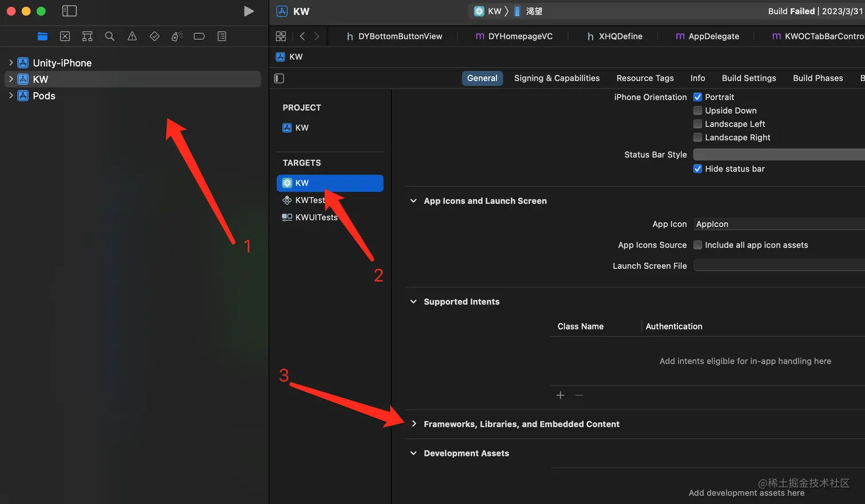
Task: Open the Debug navigator icon
Action: 177,36
